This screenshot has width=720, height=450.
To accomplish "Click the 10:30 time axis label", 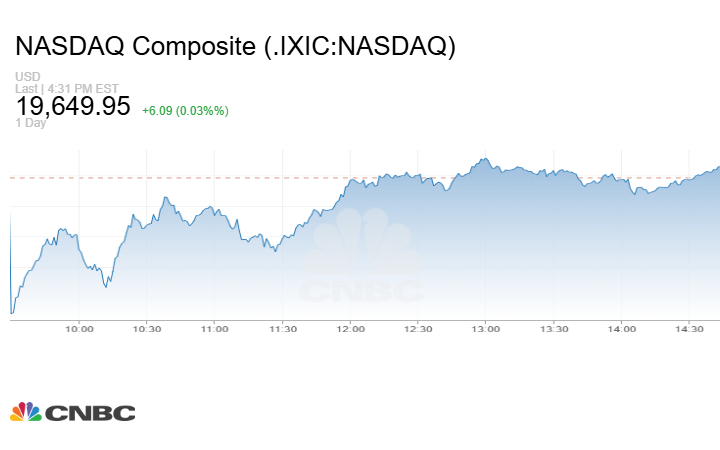I will [x=147, y=328].
